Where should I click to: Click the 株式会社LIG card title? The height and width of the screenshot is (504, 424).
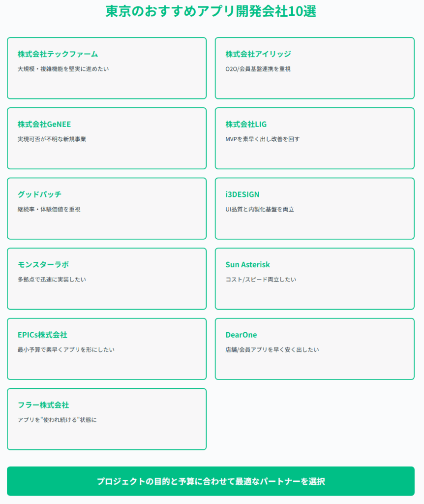(246, 124)
